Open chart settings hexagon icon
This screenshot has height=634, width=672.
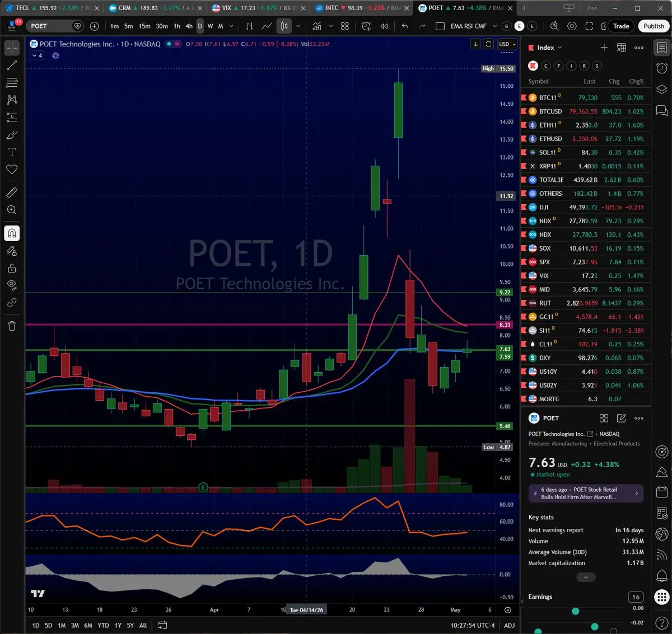(x=572, y=26)
